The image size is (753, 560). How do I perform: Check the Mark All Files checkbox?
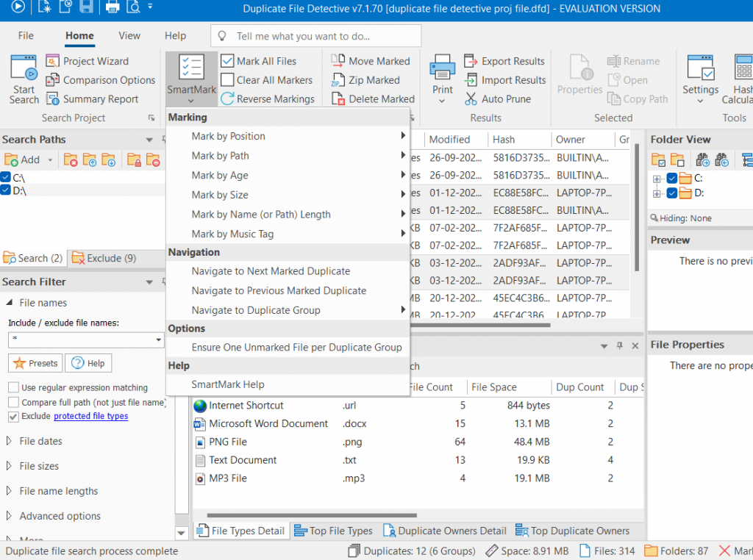[227, 61]
